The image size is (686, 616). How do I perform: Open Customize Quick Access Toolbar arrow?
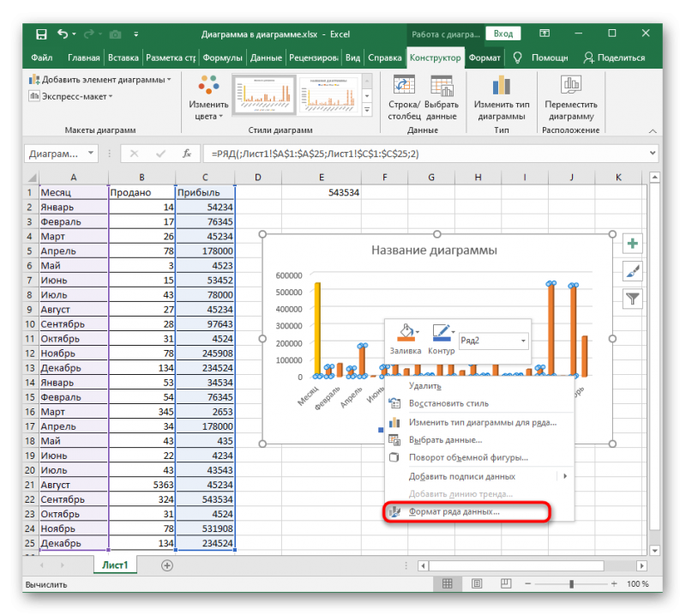coord(136,34)
